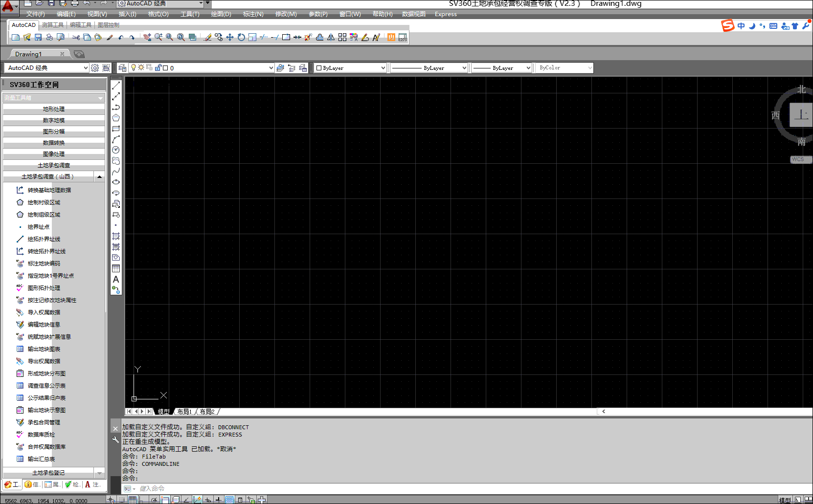
Task: Click 绘制村级区域 in the side panel
Action: 44,202
